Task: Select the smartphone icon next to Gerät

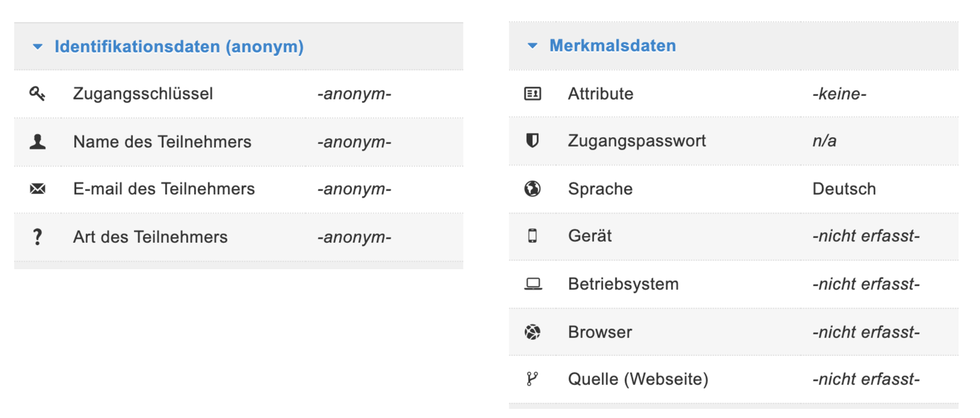Action: [533, 236]
